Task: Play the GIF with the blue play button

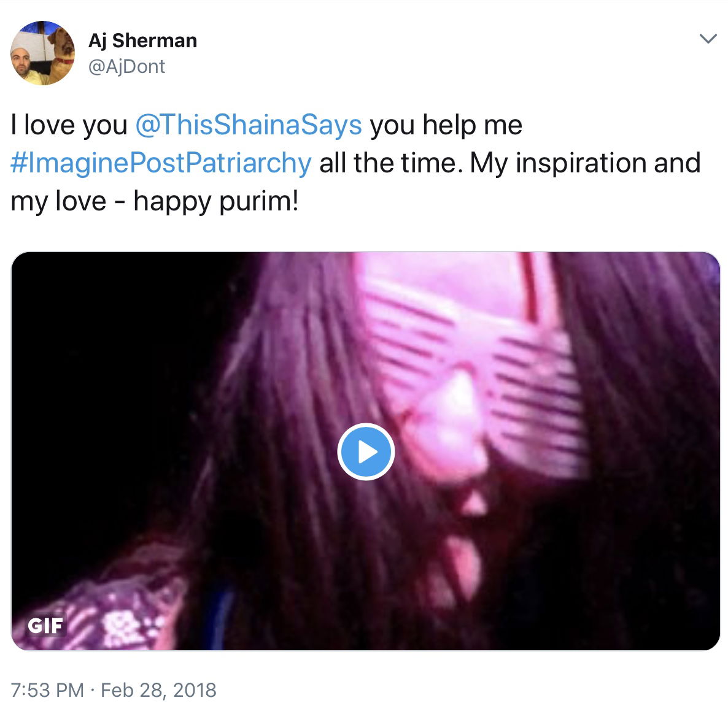Action: pyautogui.click(x=366, y=451)
